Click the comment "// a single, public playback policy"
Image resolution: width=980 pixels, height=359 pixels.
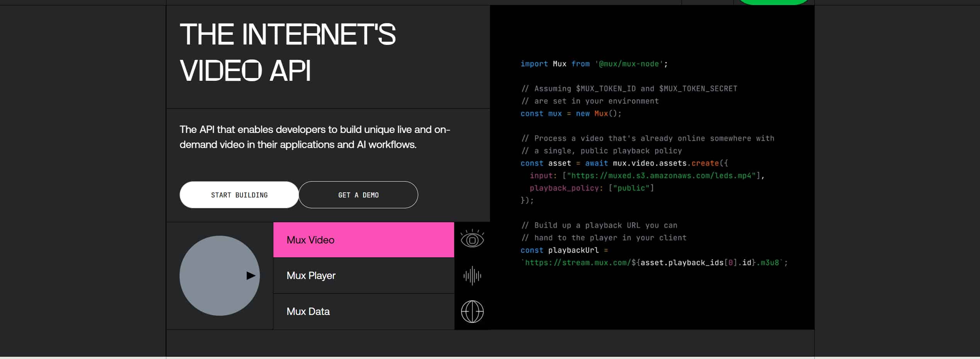click(x=601, y=151)
